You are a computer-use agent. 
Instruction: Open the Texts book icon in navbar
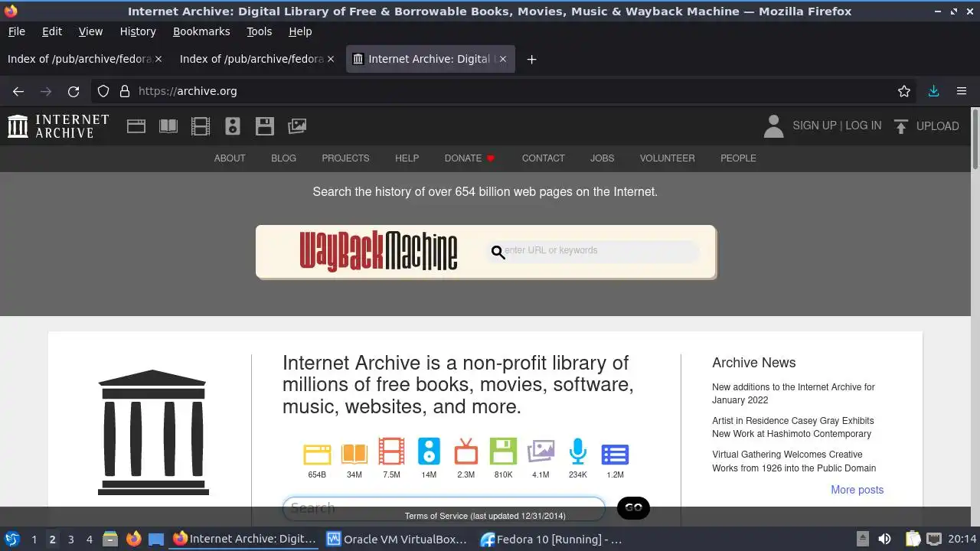(168, 126)
